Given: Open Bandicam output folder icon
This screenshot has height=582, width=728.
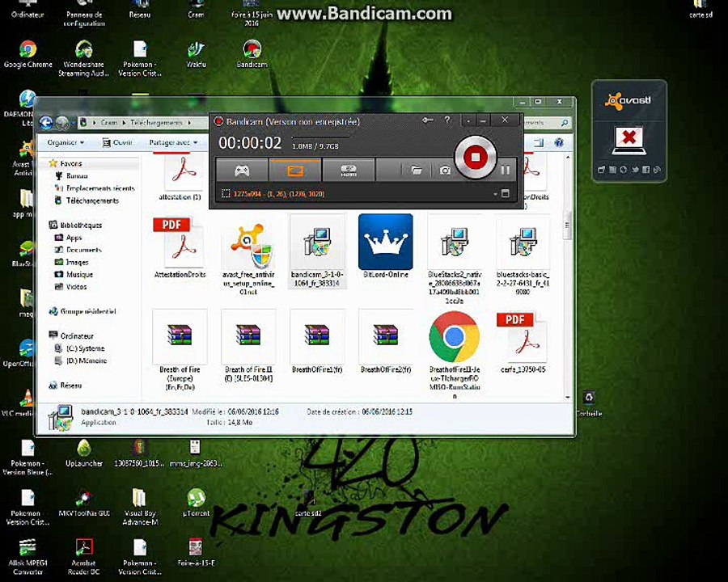Looking at the screenshot, I should tap(416, 171).
